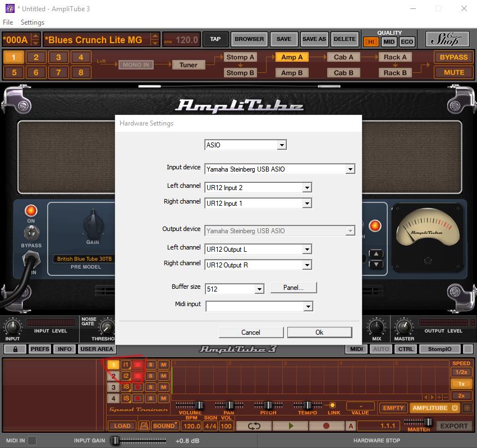This screenshot has height=448, width=477.
Task: Toggle the LINK indicator next to TEMPO
Action: 333,405
